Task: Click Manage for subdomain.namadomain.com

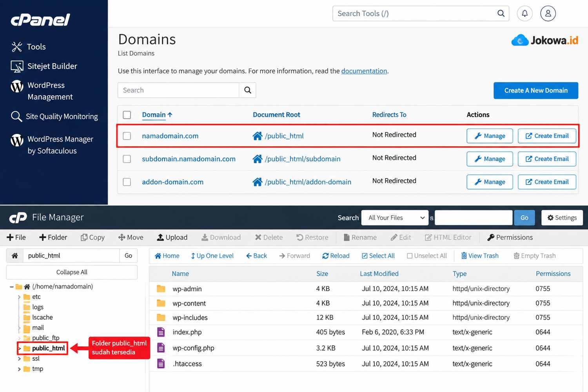Action: coord(490,159)
